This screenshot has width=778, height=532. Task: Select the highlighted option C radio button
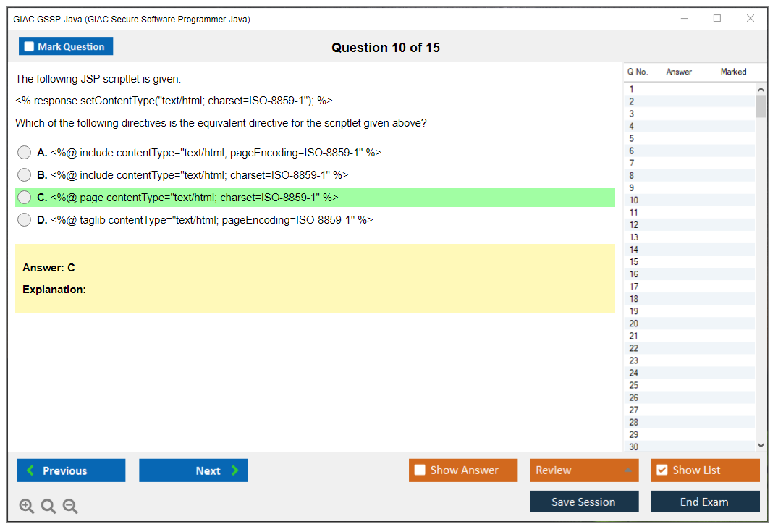click(x=24, y=197)
